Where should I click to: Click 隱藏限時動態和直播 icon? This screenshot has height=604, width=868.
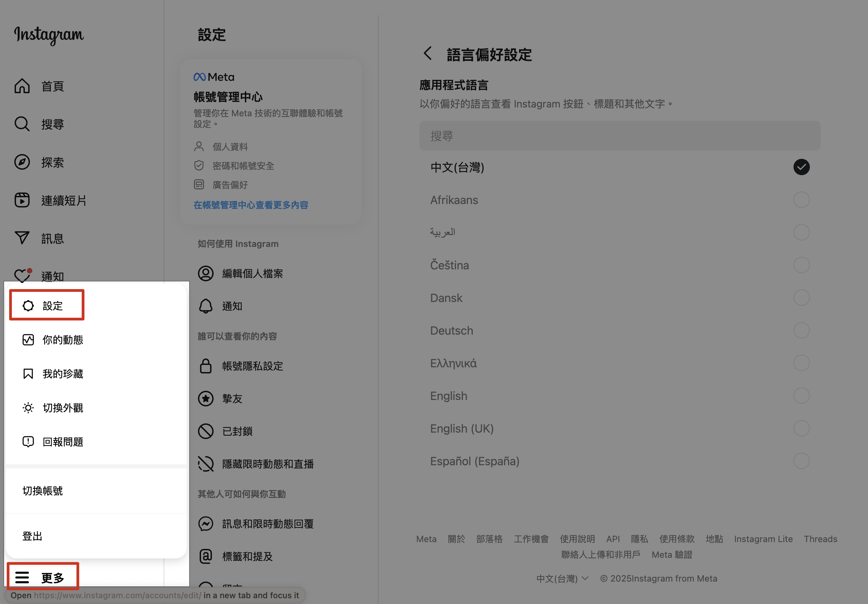[206, 464]
